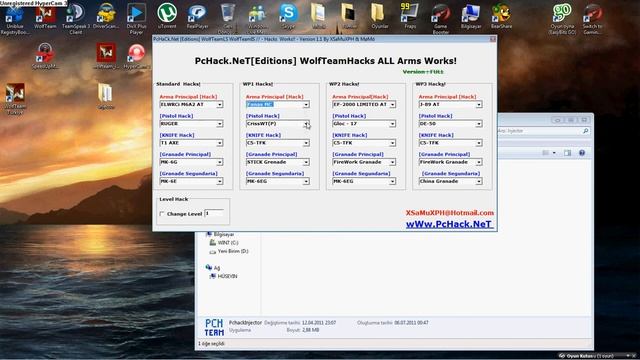The height and width of the screenshot is (360, 640).
Task: Launch Skype from the desktop
Action: [x=288, y=16]
